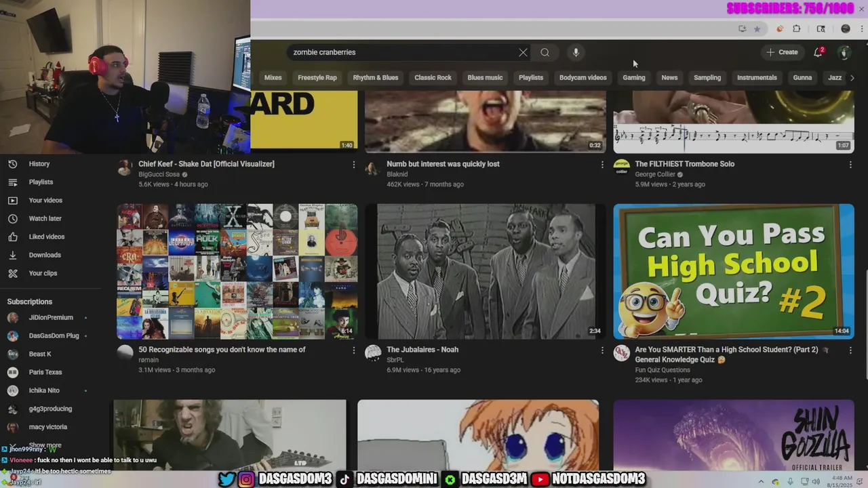Viewport: 868px width, 488px height.
Task: Click the install app icon in address bar
Action: click(x=742, y=28)
